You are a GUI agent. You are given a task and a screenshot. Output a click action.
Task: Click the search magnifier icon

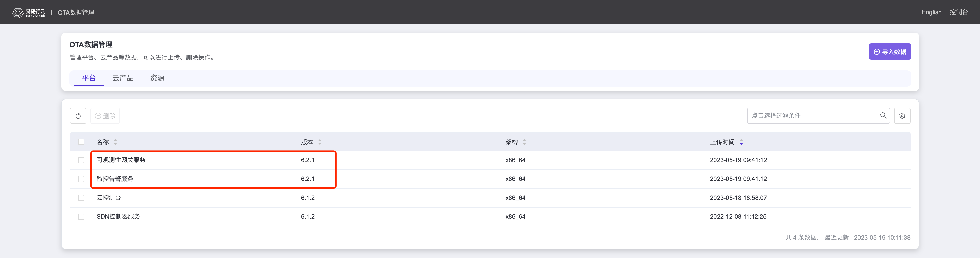883,115
